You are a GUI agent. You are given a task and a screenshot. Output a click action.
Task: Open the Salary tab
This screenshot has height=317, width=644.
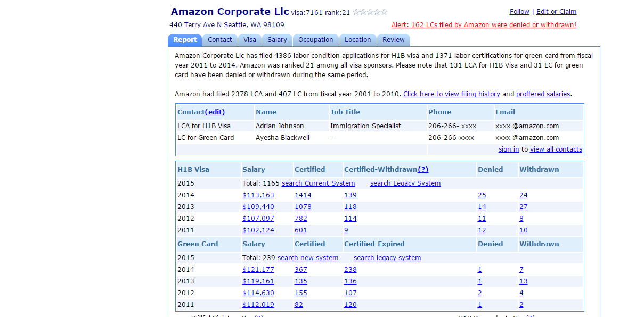click(x=277, y=40)
